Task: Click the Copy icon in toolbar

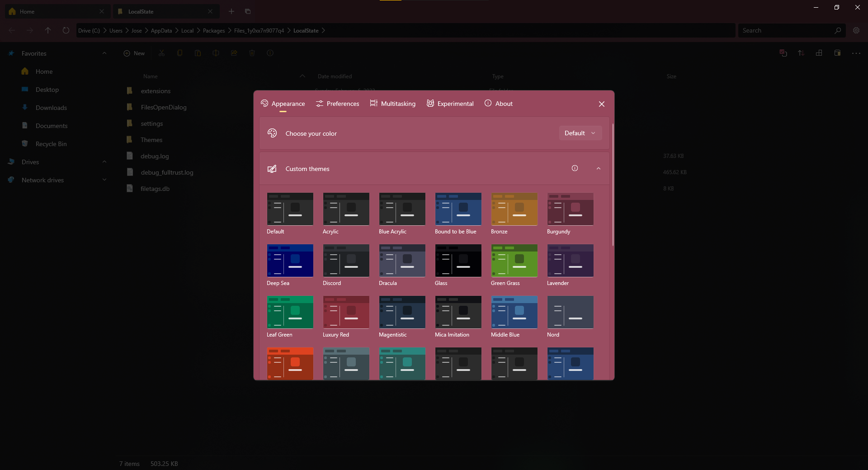Action: point(179,53)
